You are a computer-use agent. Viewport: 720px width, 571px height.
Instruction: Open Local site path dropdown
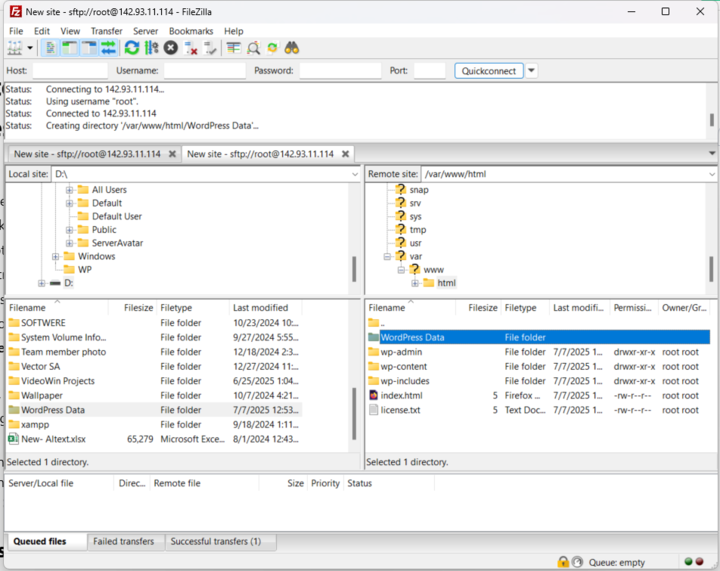355,174
